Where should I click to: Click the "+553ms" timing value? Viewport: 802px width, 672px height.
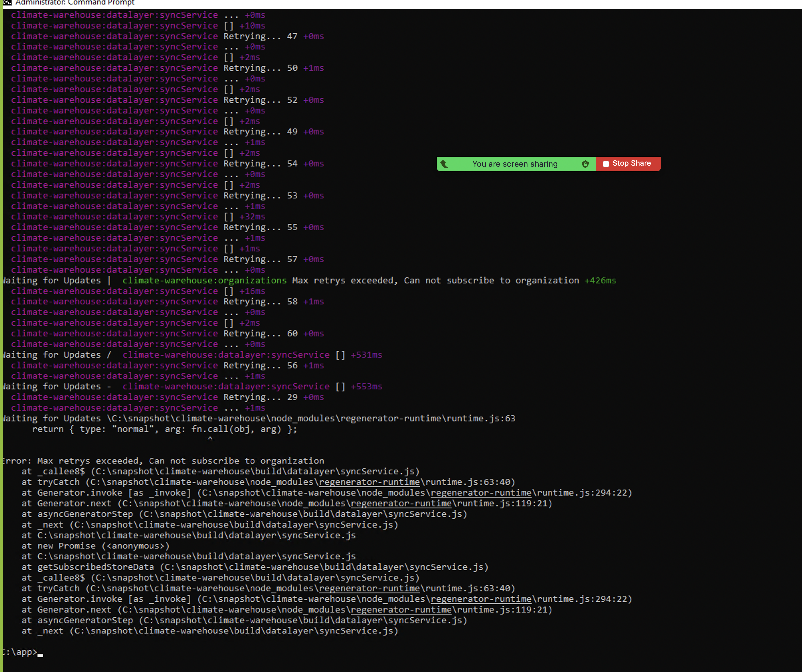367,386
